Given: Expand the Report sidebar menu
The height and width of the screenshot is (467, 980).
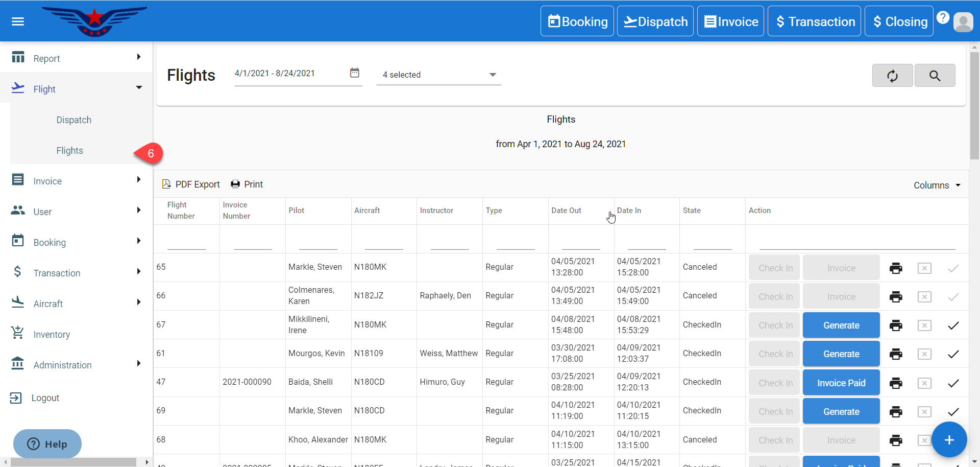Looking at the screenshot, I should pyautogui.click(x=77, y=58).
